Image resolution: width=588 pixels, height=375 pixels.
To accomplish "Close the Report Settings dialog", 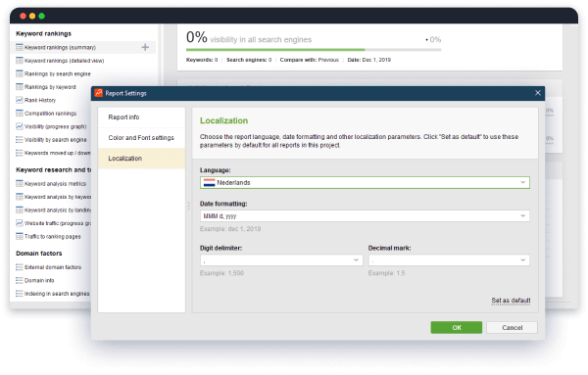I will tap(538, 93).
